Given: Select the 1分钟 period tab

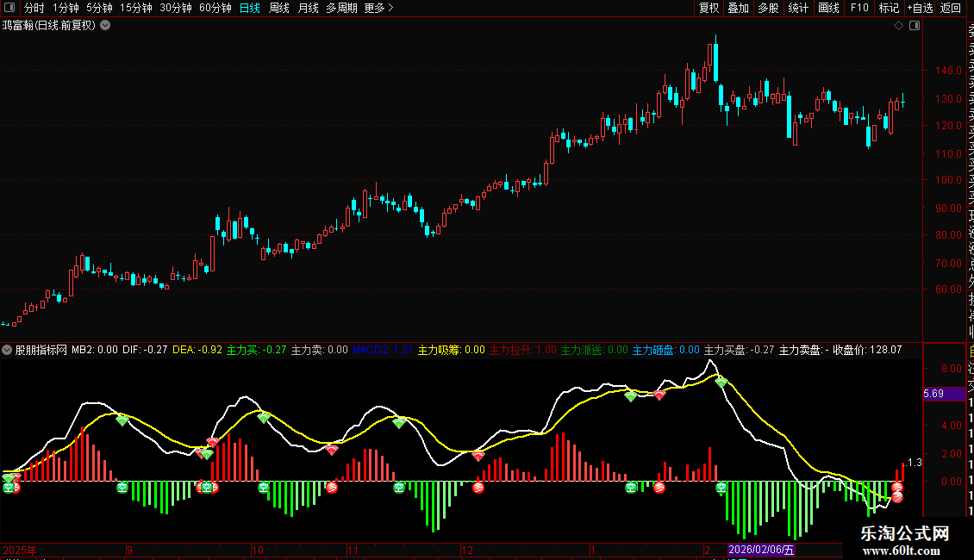Looking at the screenshot, I should (x=66, y=8).
